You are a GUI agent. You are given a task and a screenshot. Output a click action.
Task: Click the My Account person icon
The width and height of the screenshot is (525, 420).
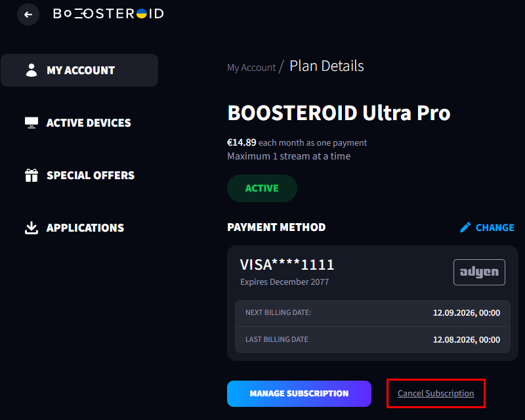tap(31, 70)
